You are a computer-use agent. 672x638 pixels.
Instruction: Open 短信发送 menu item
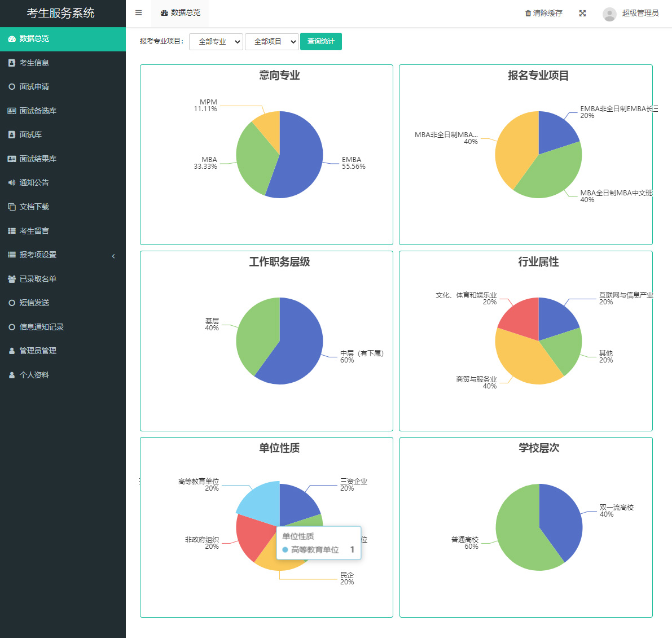(34, 303)
